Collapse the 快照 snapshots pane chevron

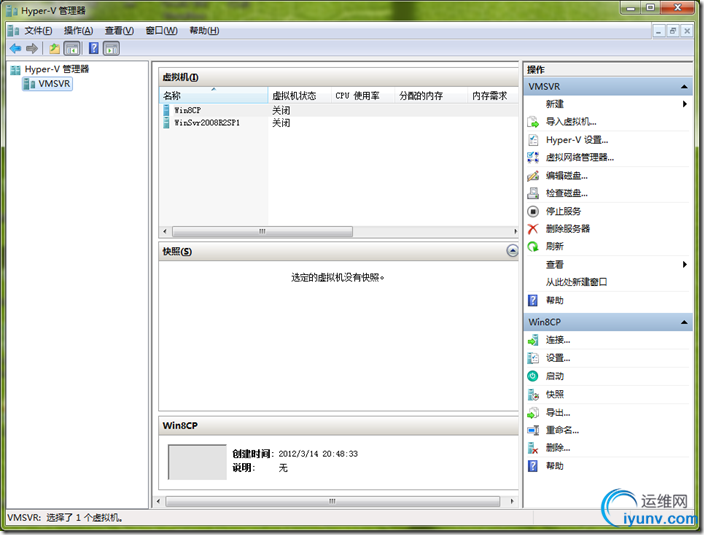click(x=512, y=251)
